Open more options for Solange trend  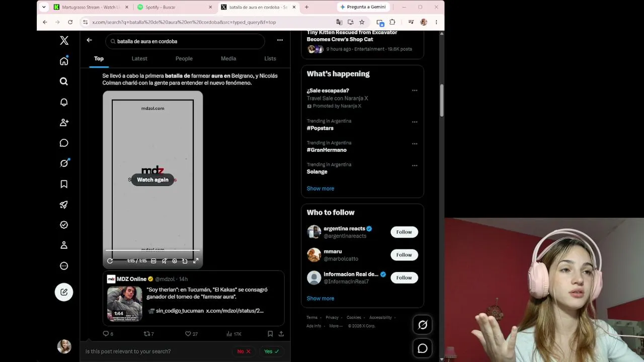(415, 165)
